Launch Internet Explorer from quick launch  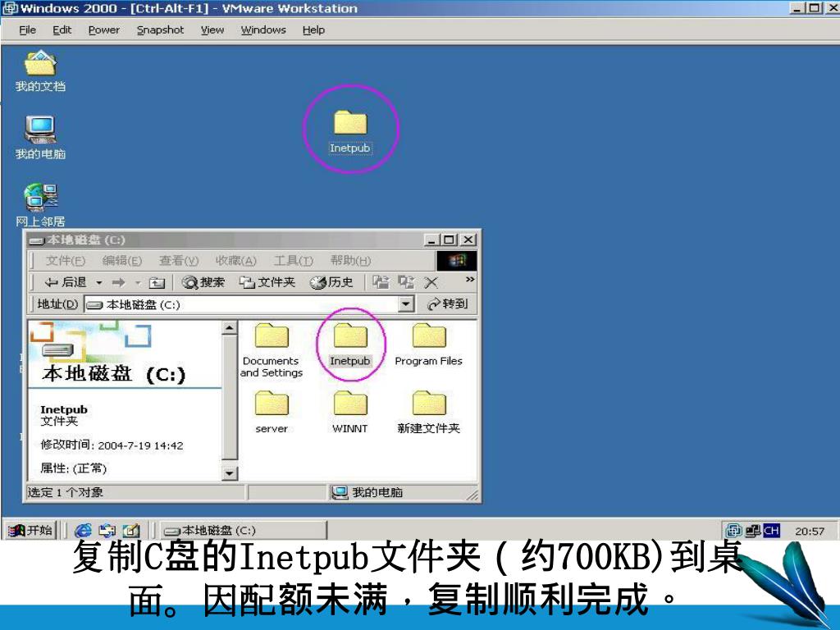click(x=83, y=531)
